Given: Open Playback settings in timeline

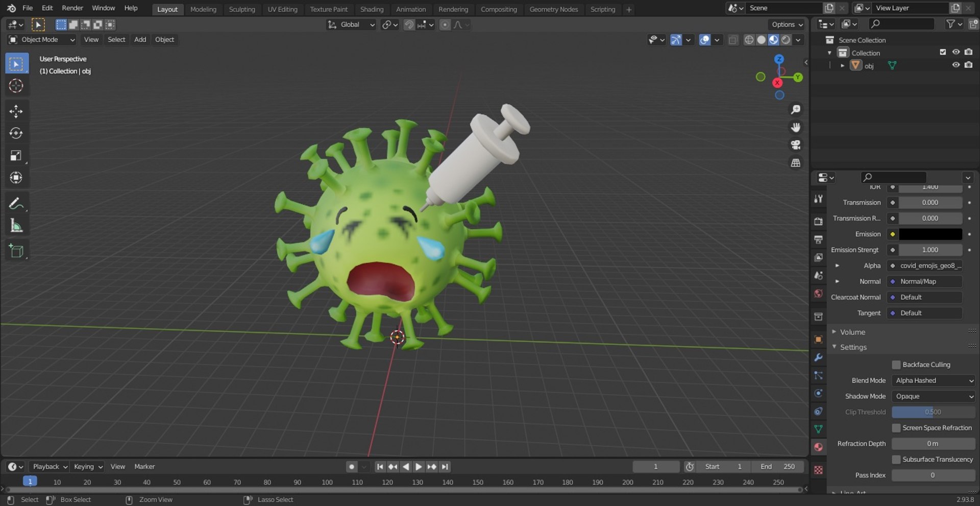Looking at the screenshot, I should 50,467.
